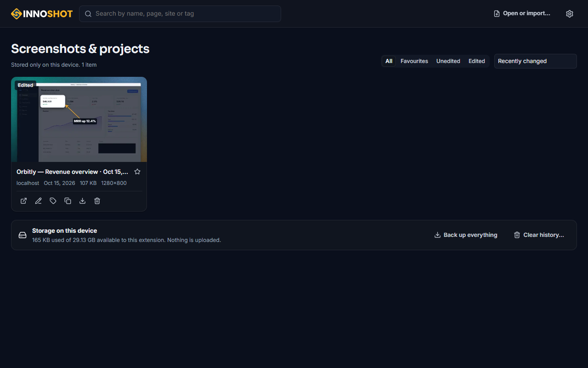588x368 pixels.
Task: Mark the Orbitly screenshot as favourite
Action: tap(137, 172)
